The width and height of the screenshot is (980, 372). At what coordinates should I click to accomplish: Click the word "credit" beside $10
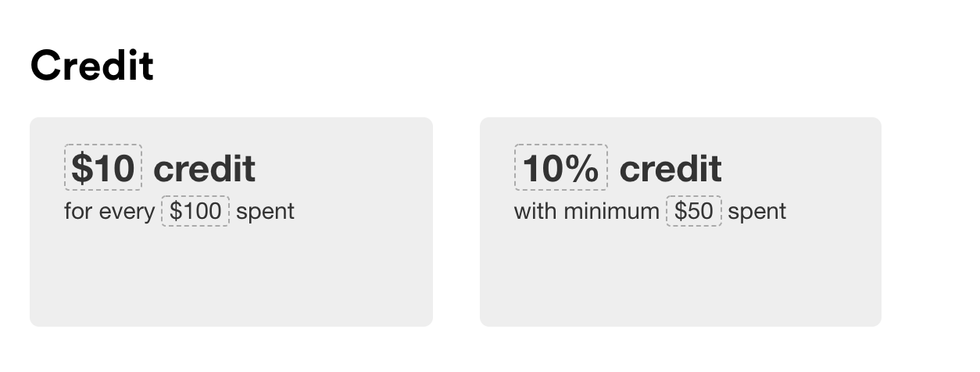tap(205, 169)
